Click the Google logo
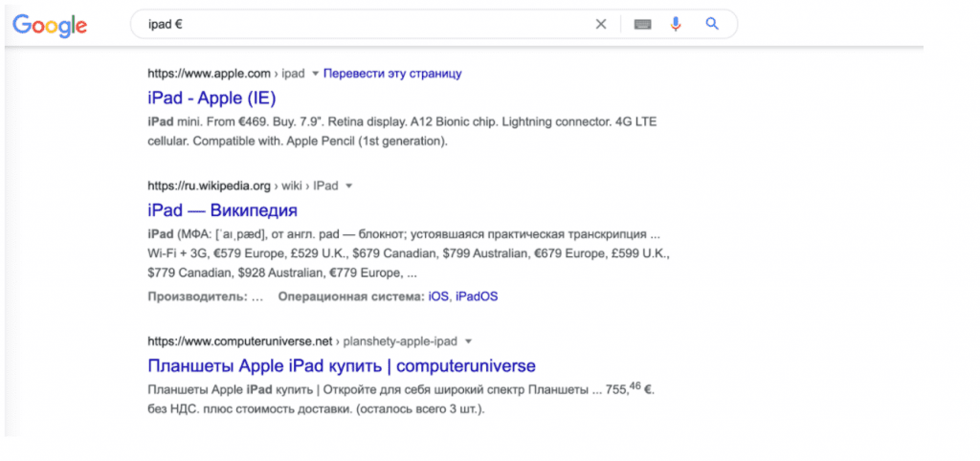 50,26
